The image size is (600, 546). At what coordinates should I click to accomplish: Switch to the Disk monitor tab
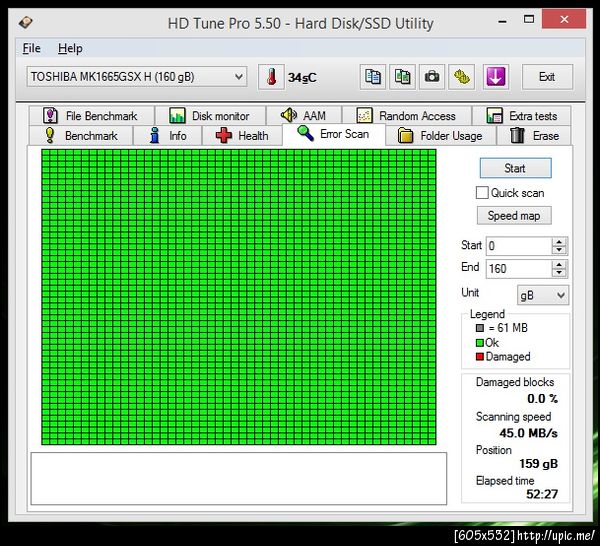(210, 116)
